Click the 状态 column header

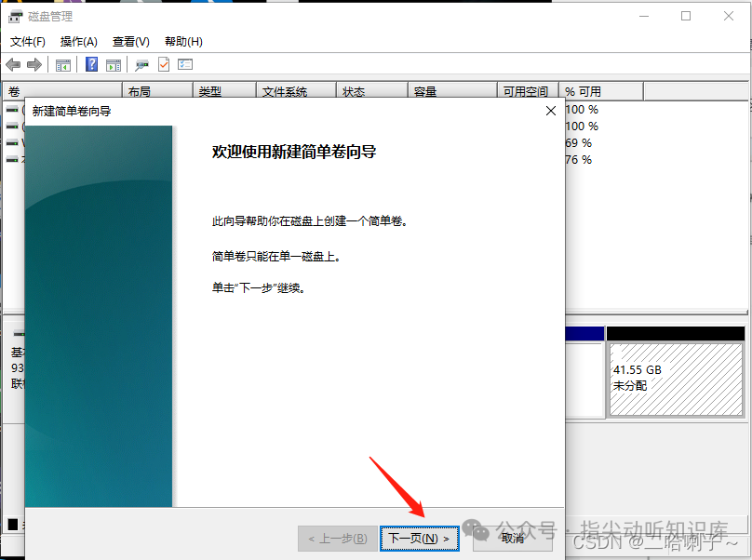coord(372,91)
